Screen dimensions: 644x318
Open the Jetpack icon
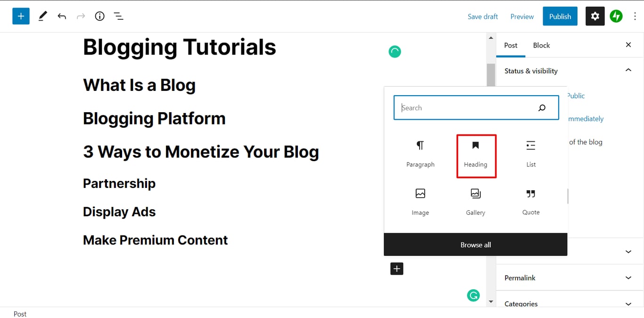[x=616, y=16]
